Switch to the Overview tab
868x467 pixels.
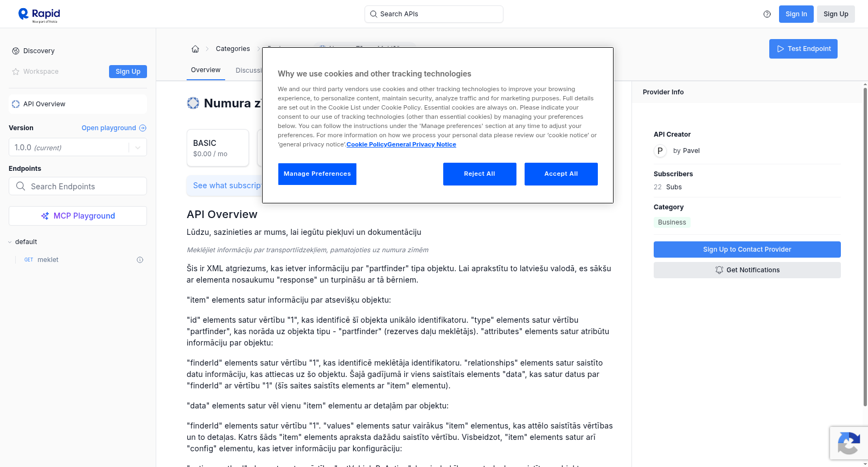(206, 70)
